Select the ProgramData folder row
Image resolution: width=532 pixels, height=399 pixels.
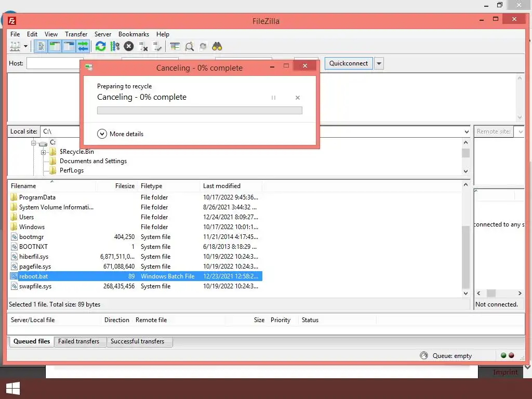click(x=136, y=197)
